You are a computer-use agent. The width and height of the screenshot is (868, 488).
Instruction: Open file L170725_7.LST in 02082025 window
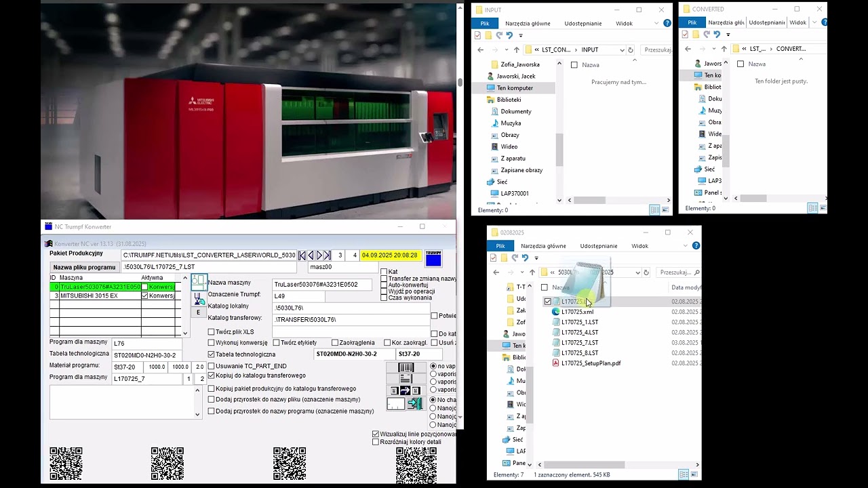580,343
